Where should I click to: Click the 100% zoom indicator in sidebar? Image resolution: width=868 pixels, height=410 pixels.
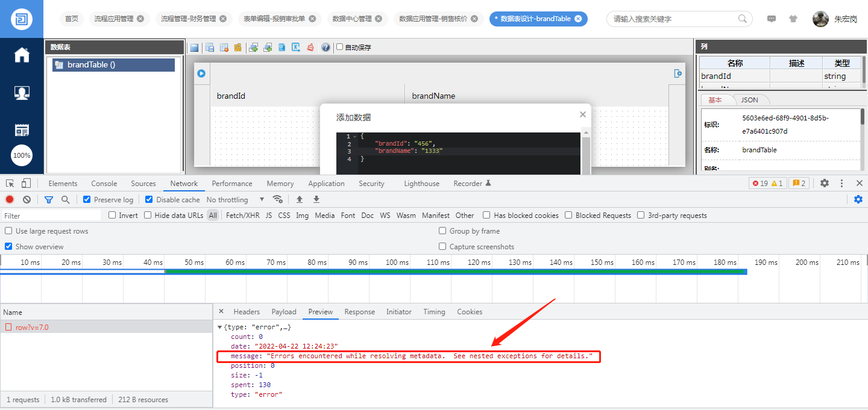click(22, 155)
